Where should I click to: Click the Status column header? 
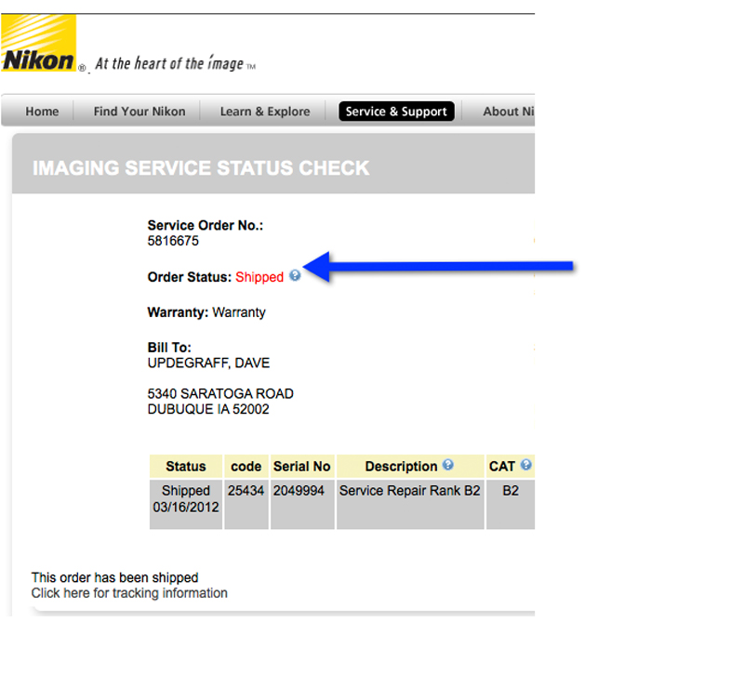tap(186, 467)
